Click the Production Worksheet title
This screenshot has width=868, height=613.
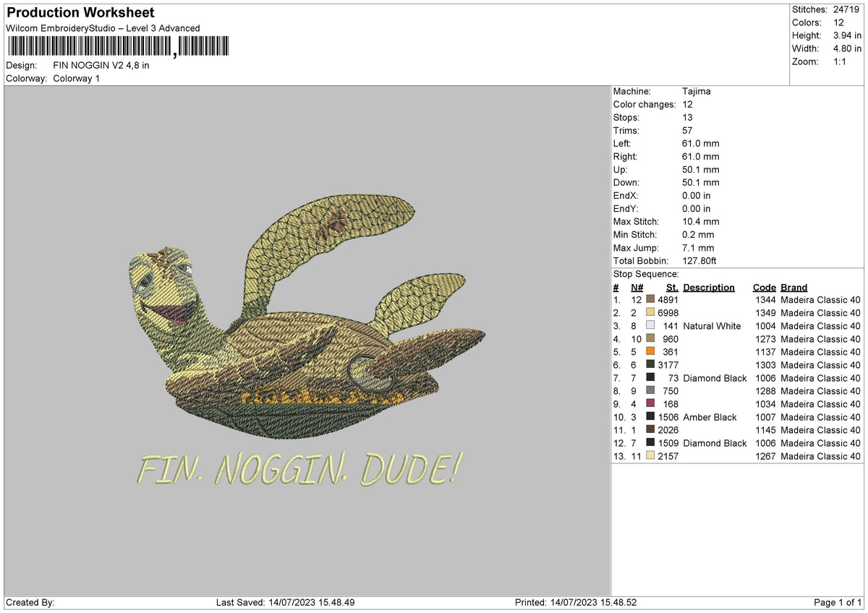[79, 12]
